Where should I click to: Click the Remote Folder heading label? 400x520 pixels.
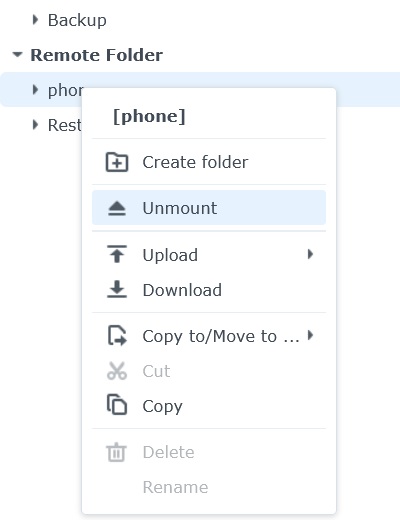[x=97, y=55]
